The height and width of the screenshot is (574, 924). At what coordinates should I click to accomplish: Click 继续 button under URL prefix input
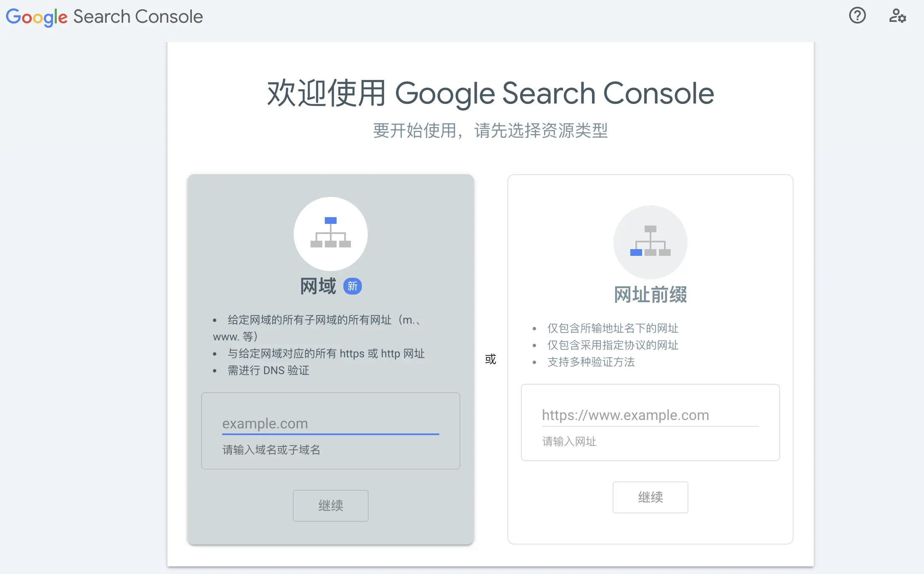click(651, 497)
